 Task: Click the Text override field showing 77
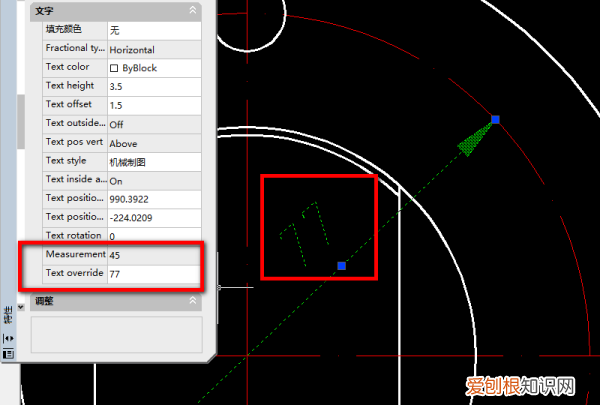pos(153,274)
